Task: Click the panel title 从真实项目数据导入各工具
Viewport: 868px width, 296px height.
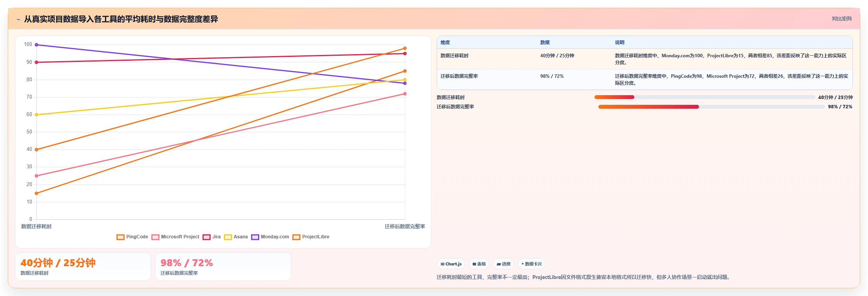Action: (x=121, y=19)
